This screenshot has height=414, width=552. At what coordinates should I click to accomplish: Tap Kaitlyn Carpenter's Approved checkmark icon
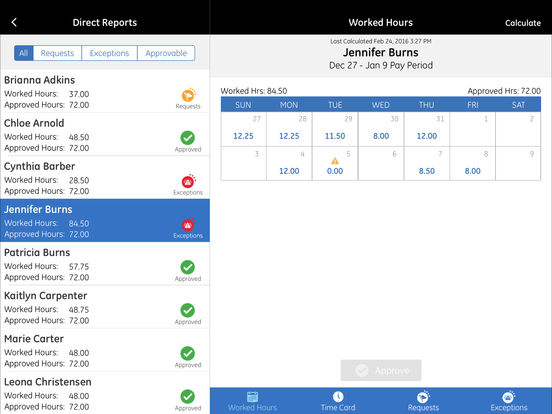188,310
